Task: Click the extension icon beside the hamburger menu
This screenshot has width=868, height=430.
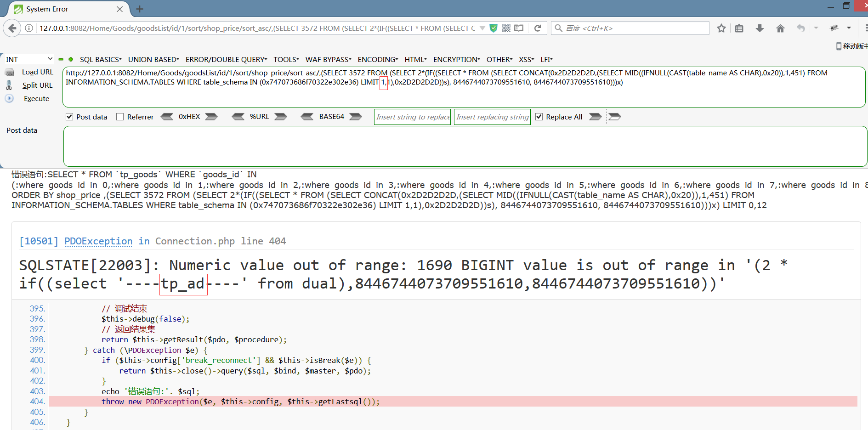Action: click(834, 28)
